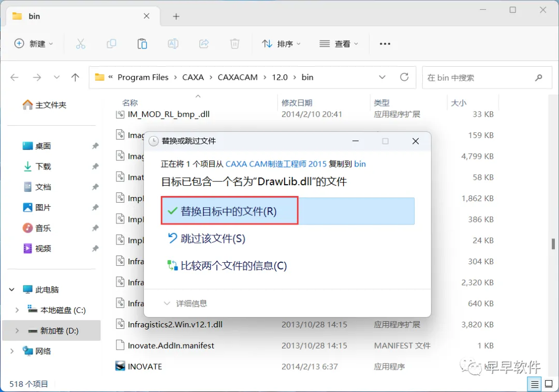The width and height of the screenshot is (559, 392).
Task: Select Inovate.AddIn.manifest file
Action: (x=165, y=345)
